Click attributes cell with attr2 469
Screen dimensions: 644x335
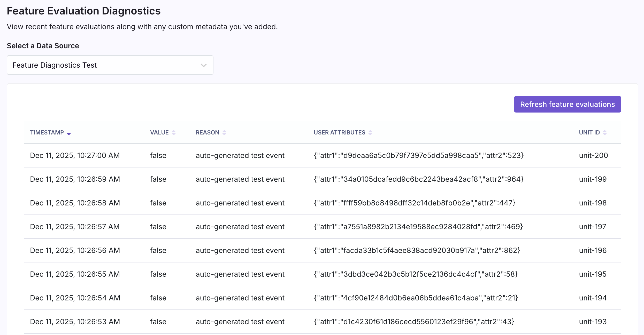pos(418,227)
